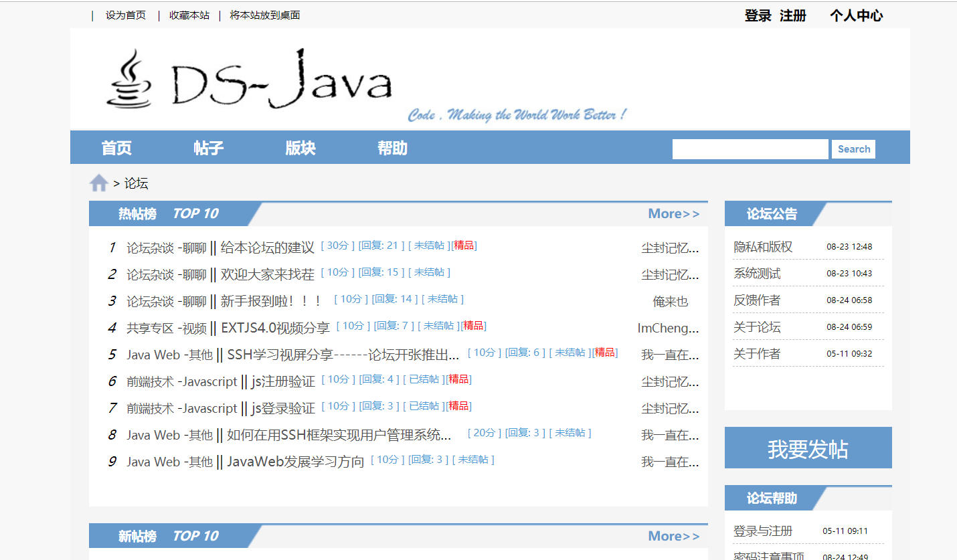Viewport: 957px width, 560px height.
Task: Open post js注册验证
Action: tap(283, 381)
